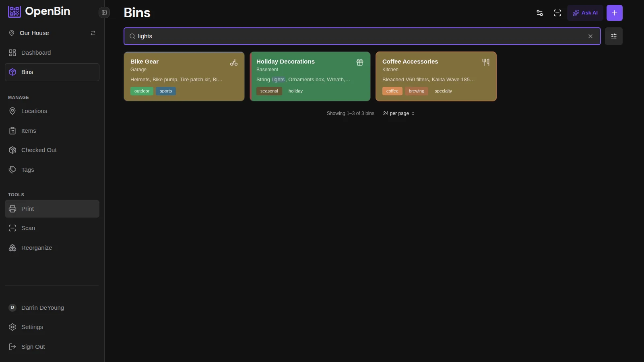Viewport: 644px width, 362px height.
Task: Open Darrin DeYoung's profile
Action: [x=42, y=308]
